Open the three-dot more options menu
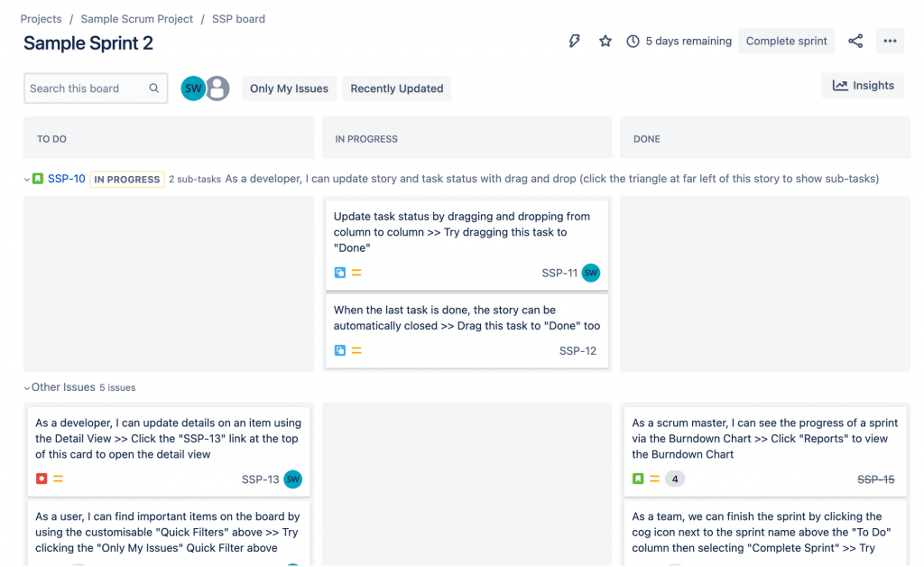This screenshot has width=924, height=567. [x=890, y=41]
